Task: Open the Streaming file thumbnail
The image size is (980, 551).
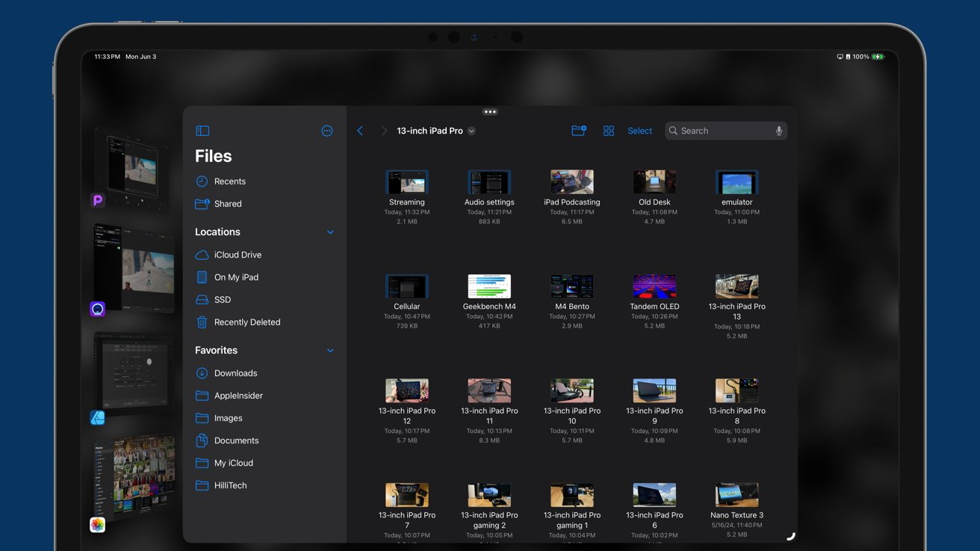Action: [407, 181]
